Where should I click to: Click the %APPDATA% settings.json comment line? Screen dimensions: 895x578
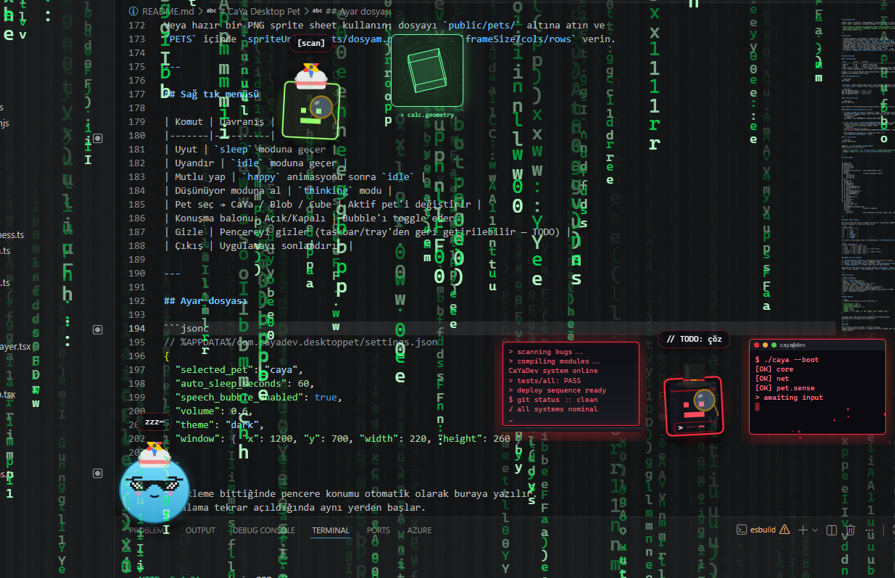(301, 342)
